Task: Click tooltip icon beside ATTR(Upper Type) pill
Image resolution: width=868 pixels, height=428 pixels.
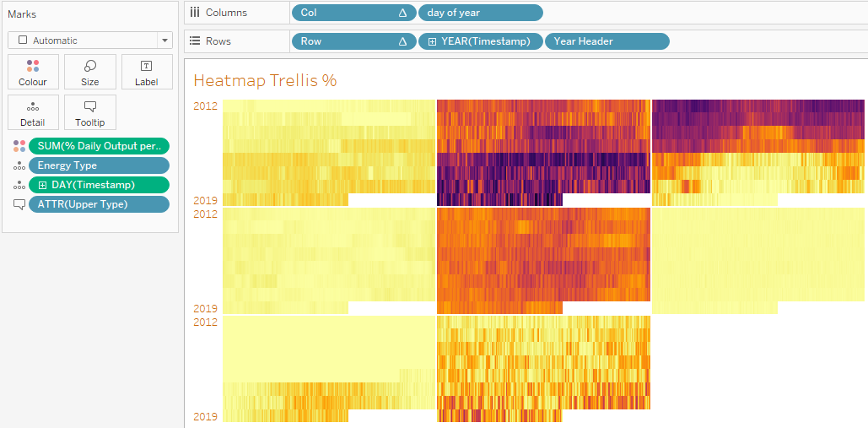Action: tap(19, 204)
